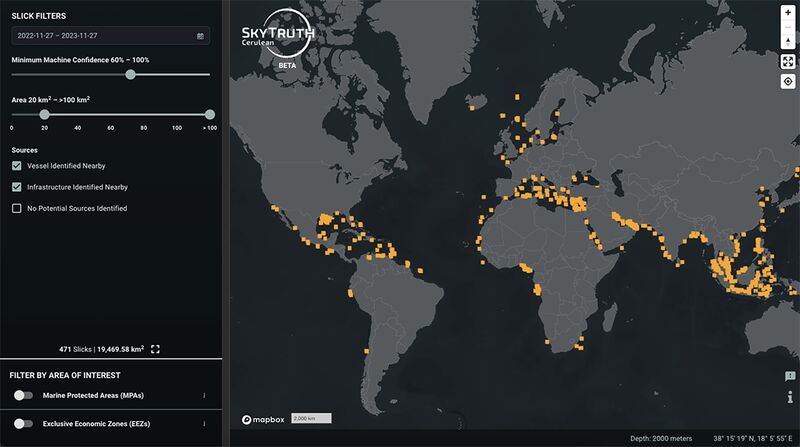Screen dimensions: 800x447
Task: Reset map bearing with compass button
Action: [788, 40]
